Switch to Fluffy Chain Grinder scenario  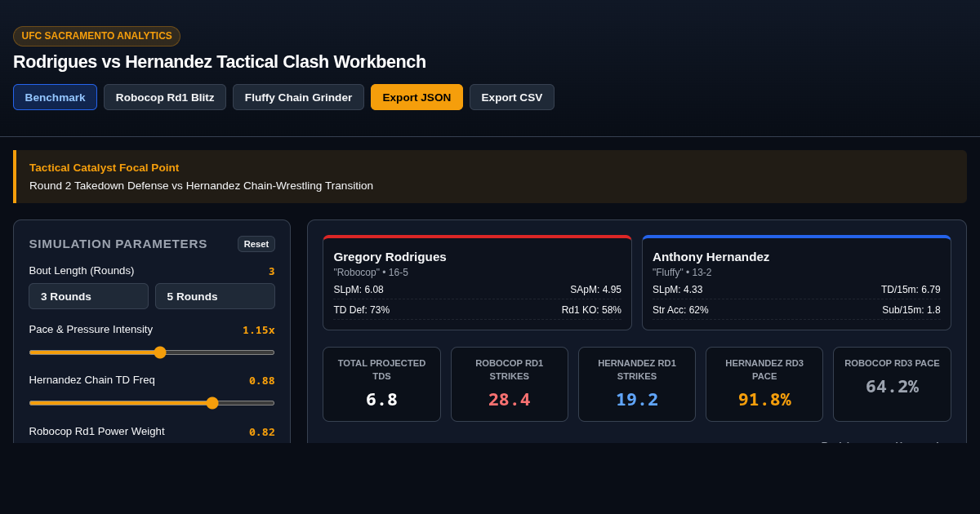[298, 97]
